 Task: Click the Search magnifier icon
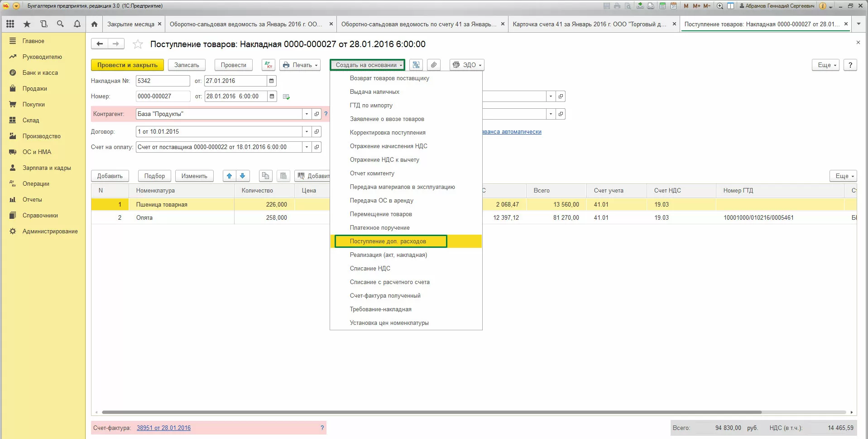coord(60,24)
